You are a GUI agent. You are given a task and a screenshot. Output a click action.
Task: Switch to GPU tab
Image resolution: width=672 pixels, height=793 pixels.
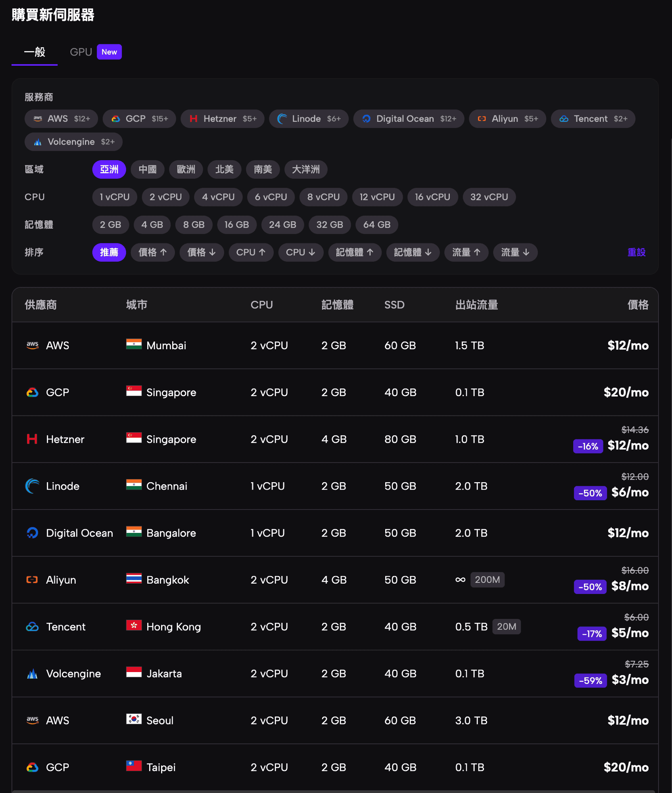[81, 52]
